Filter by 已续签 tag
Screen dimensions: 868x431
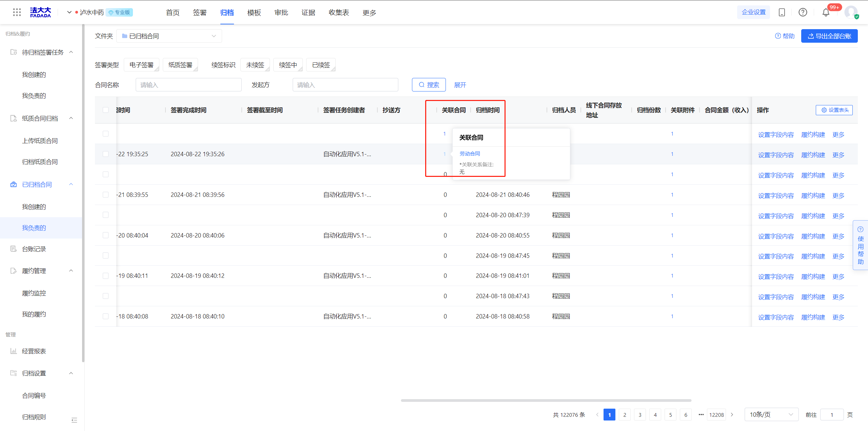click(x=321, y=65)
